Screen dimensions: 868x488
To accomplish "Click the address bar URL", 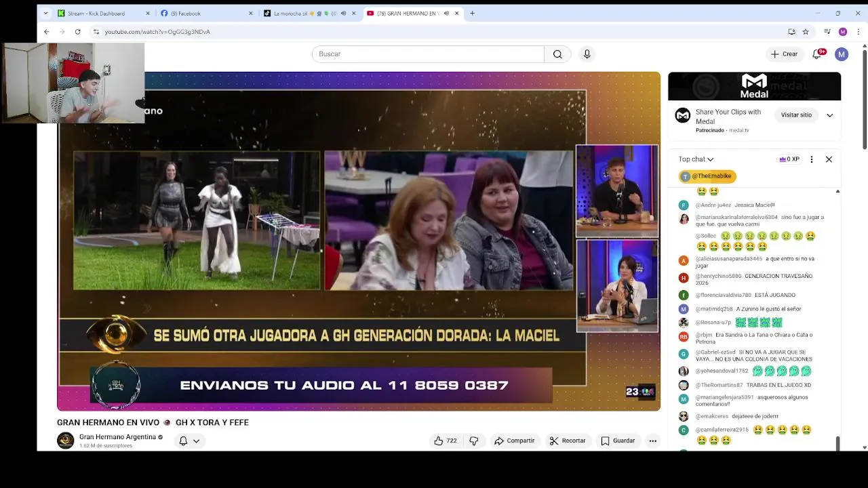I will coord(157,32).
